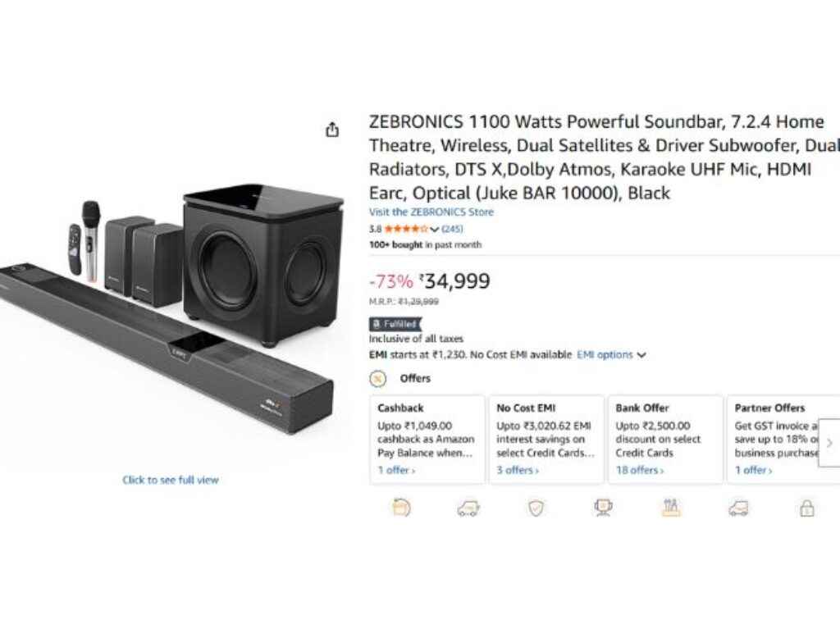
Task: Click the Amazon Delivered van icon
Action: [x=738, y=508]
